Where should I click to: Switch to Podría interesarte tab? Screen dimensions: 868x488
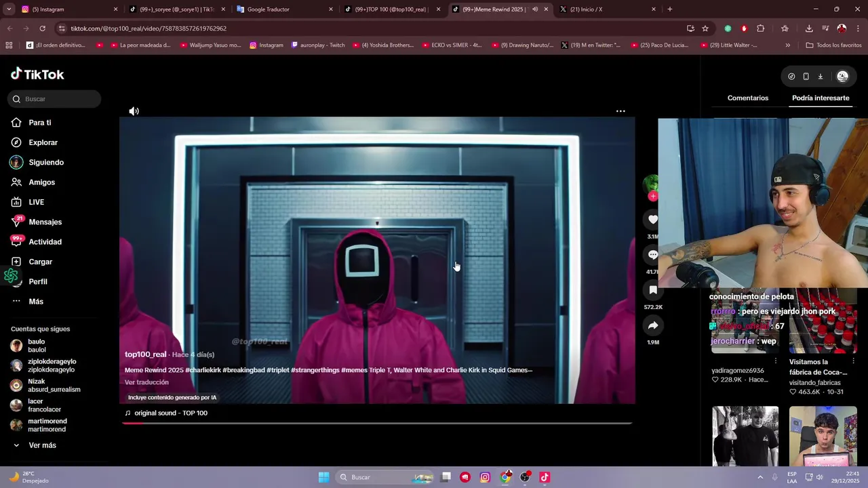tap(821, 98)
